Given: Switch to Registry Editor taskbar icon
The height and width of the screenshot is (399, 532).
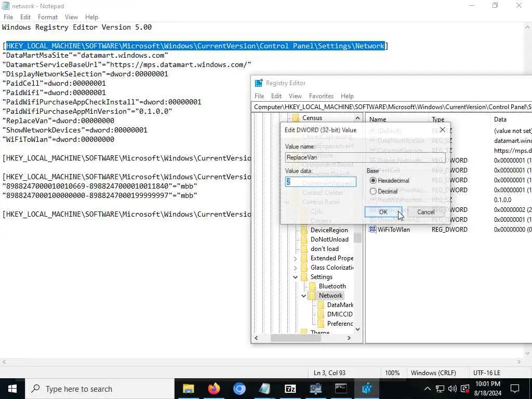Looking at the screenshot, I should tap(366, 389).
